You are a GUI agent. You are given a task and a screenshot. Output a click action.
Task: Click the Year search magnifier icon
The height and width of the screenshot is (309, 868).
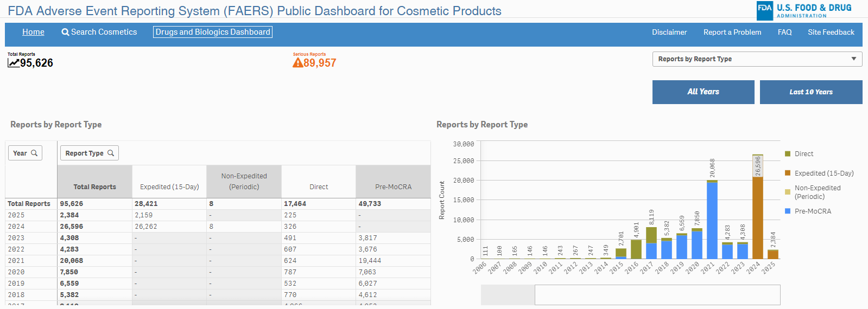34,153
